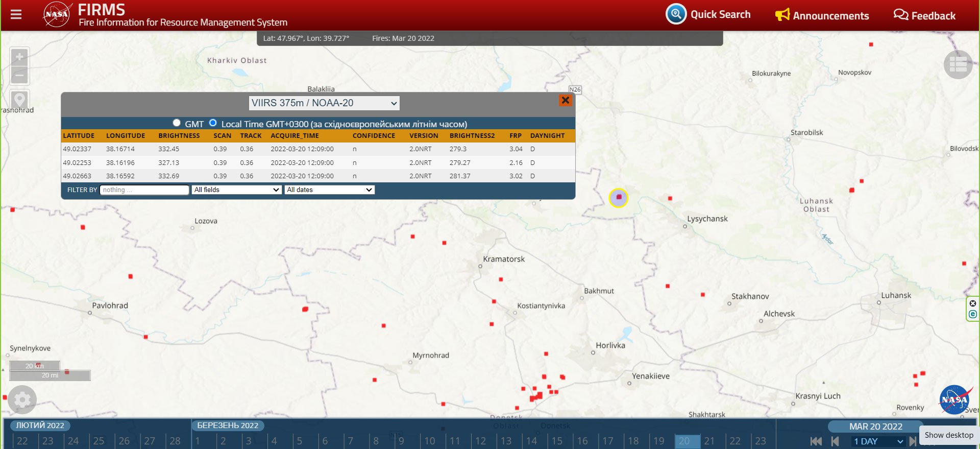Open Announcements megaphone link

coord(822,15)
